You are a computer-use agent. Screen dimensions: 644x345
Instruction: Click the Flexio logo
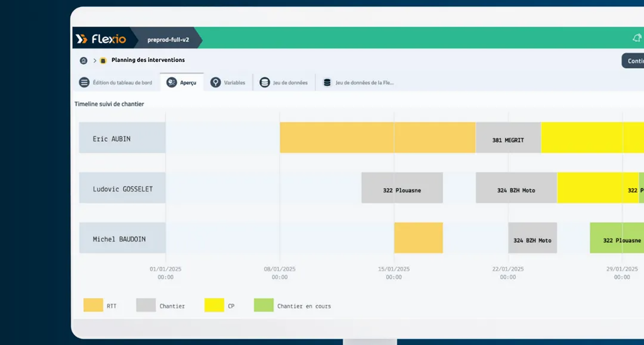(x=101, y=39)
